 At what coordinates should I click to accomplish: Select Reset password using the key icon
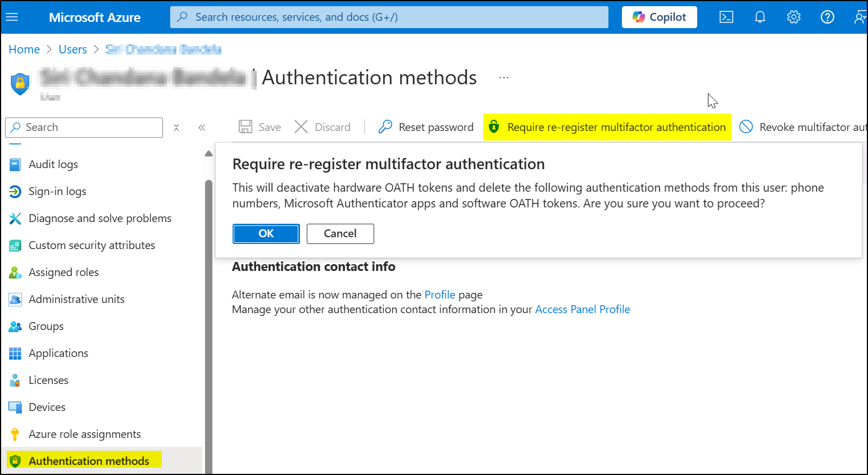coord(385,126)
